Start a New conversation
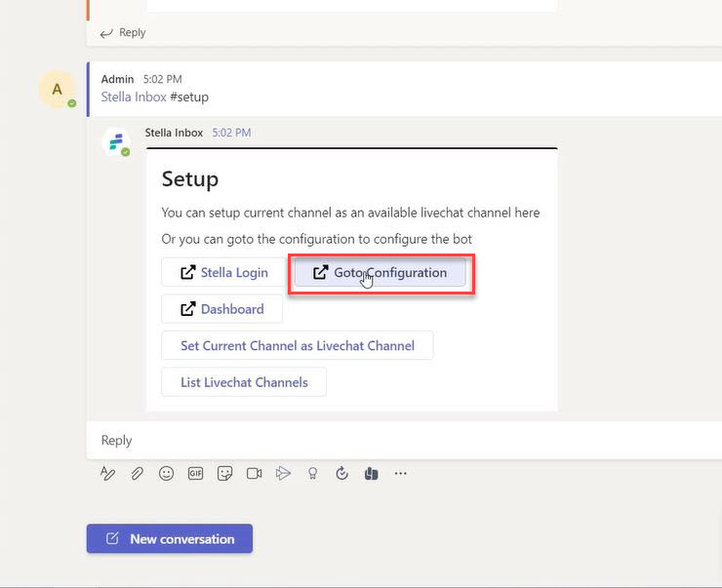Image resolution: width=722 pixels, height=588 pixels. tap(170, 538)
